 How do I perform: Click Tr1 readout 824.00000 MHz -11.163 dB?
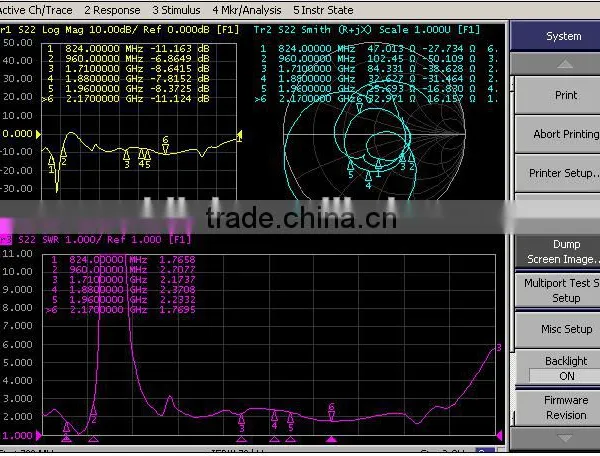coord(129,49)
